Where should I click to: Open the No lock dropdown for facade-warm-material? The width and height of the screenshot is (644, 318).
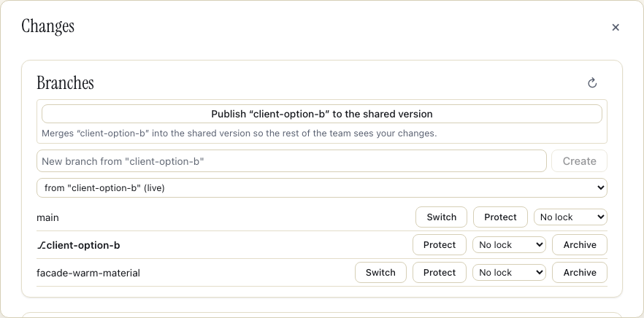509,273
